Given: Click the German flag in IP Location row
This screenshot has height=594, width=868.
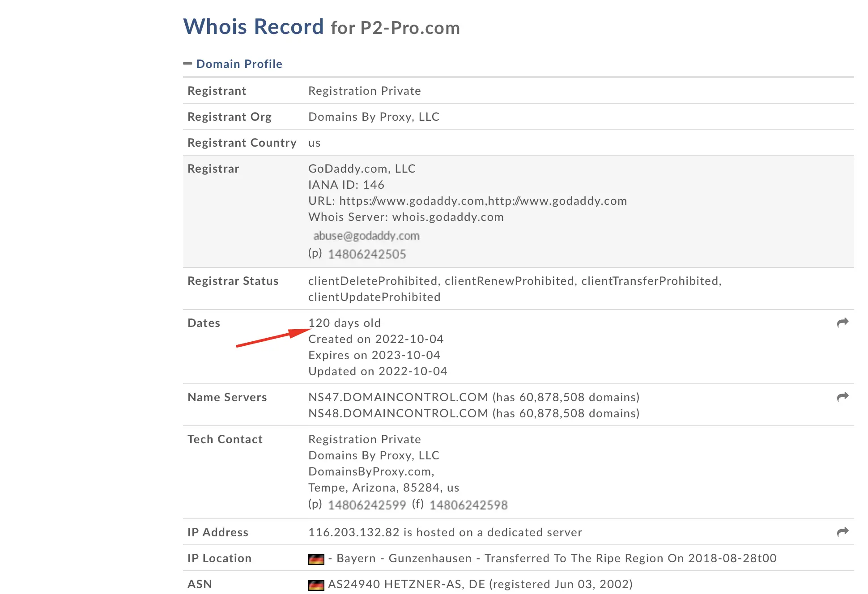Looking at the screenshot, I should (316, 559).
